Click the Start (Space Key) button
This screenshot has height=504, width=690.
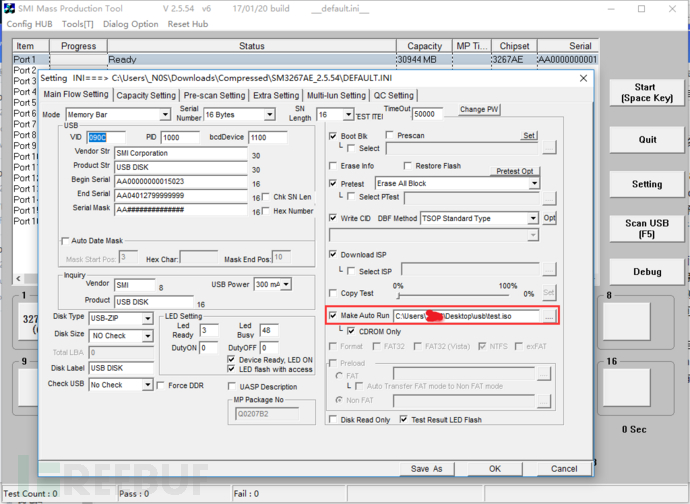(647, 92)
